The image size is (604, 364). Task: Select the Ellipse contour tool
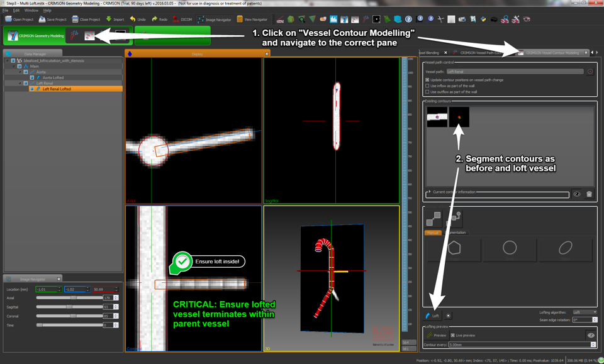(x=565, y=249)
